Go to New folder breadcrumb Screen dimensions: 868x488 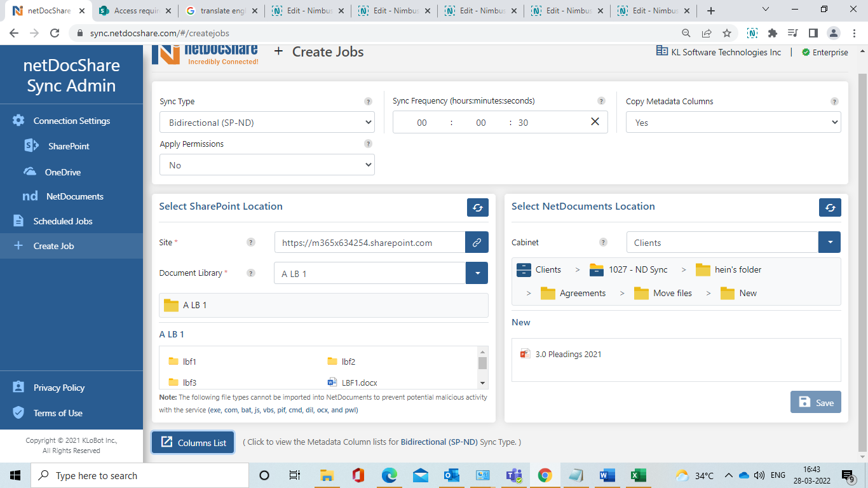[738, 293]
